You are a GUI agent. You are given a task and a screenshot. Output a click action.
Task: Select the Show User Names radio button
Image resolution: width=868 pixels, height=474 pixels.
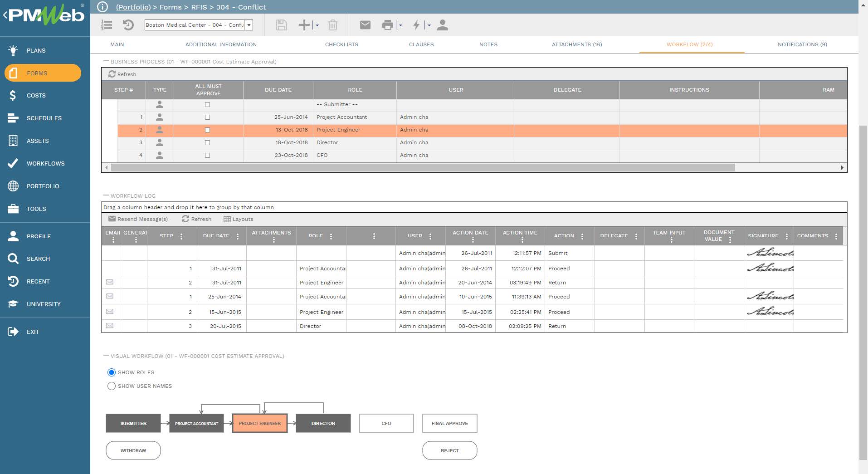[112, 386]
